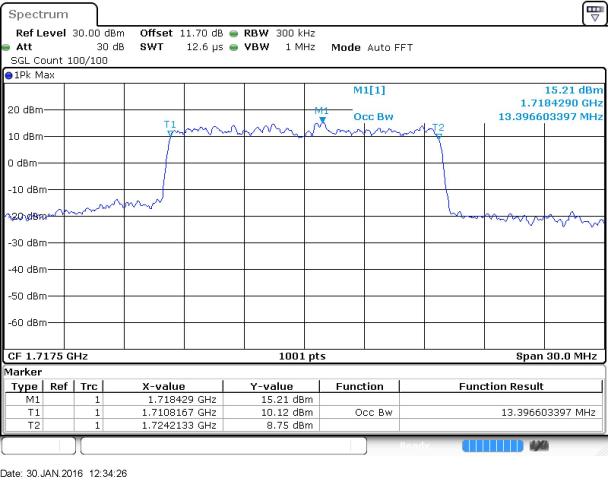Click the blue progress bar in status area
608x491 pixels.
(492, 446)
